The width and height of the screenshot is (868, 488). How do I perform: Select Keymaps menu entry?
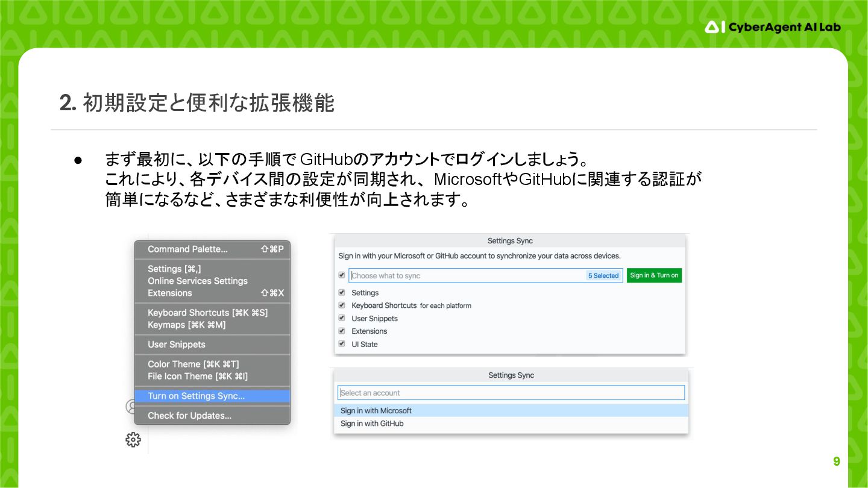(x=212, y=325)
